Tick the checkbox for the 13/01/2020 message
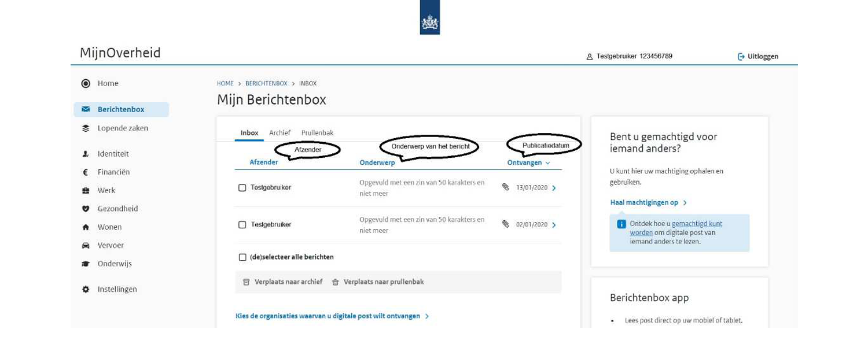 coord(242,187)
